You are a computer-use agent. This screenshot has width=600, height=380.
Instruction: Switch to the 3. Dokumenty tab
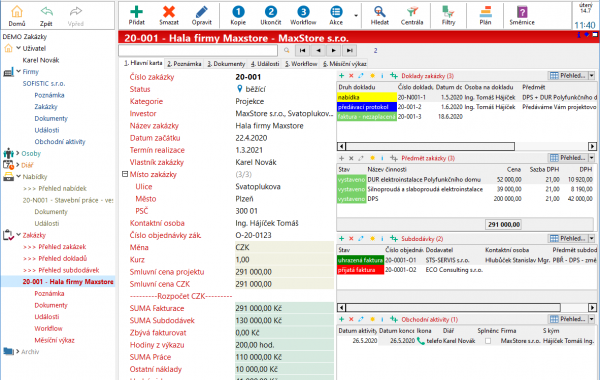coord(226,64)
